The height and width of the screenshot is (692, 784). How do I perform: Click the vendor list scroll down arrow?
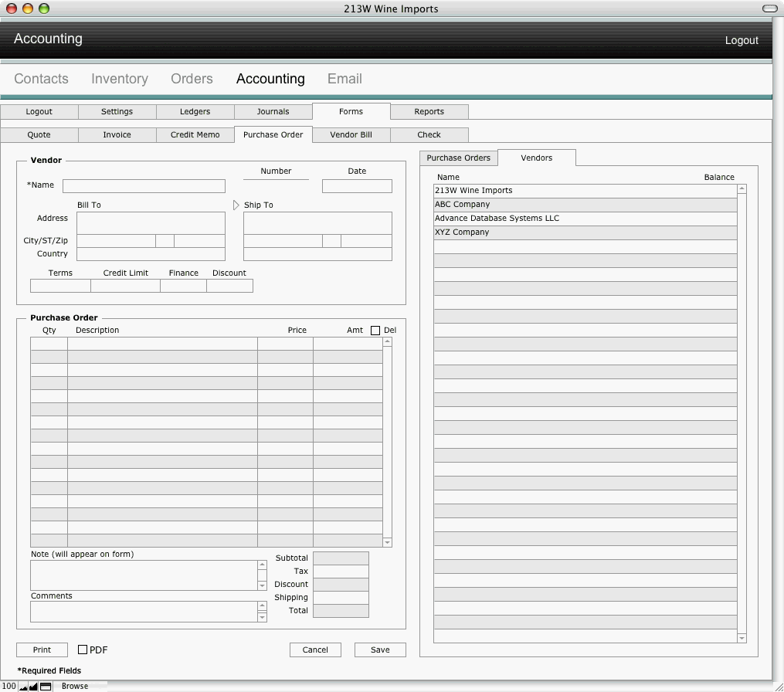[742, 638]
